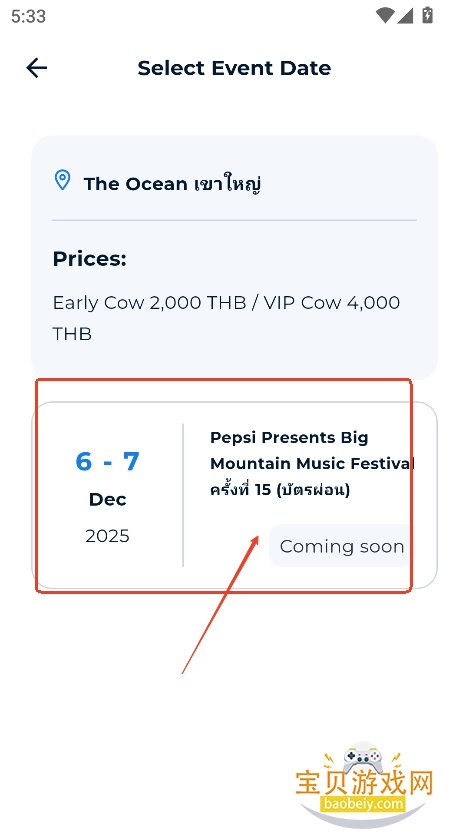
Task: Tap The Ocean เขาใหญ่ venue name
Action: (172, 184)
